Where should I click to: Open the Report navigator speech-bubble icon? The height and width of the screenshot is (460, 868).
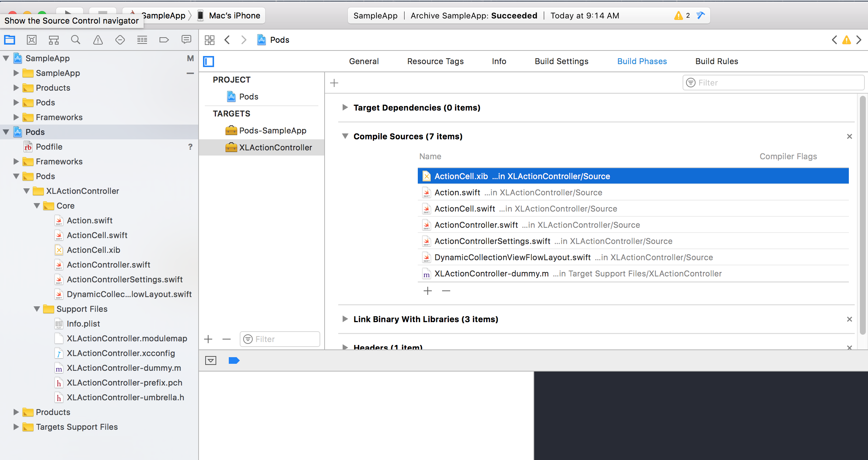click(186, 40)
